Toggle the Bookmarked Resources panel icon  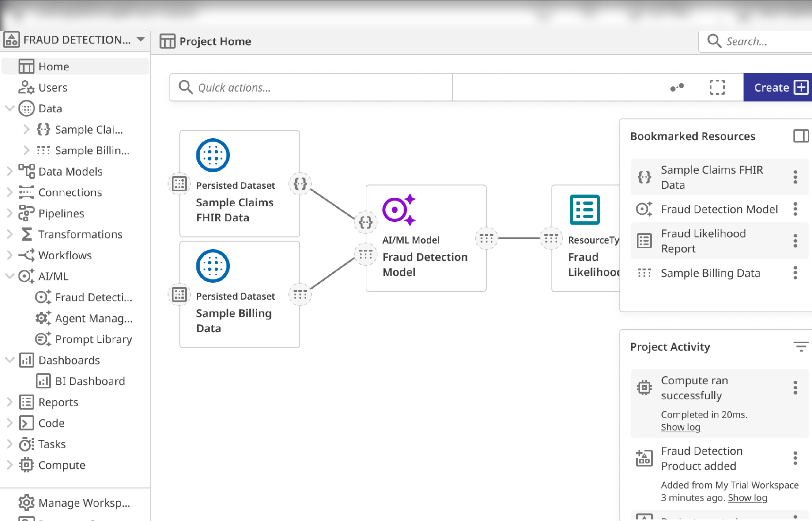click(x=801, y=136)
